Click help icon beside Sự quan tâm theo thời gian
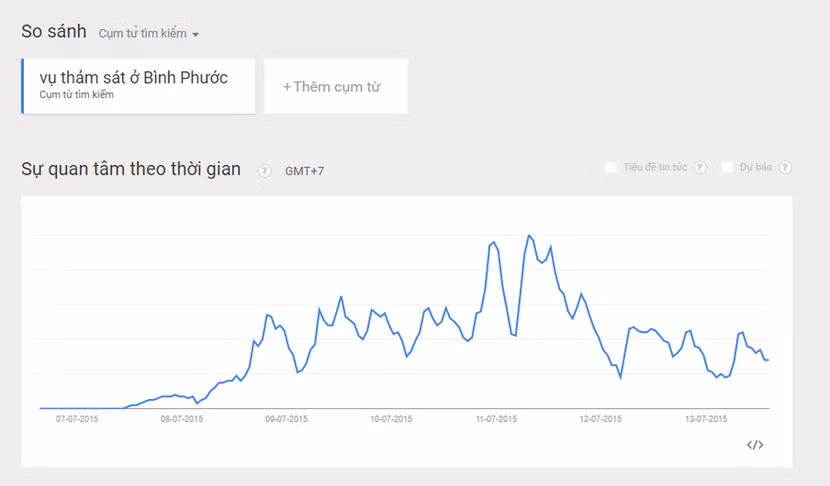830x486 pixels. click(x=265, y=171)
